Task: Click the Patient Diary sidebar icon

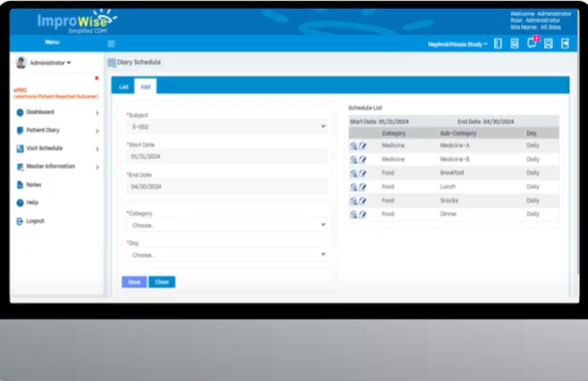Action: (20, 130)
